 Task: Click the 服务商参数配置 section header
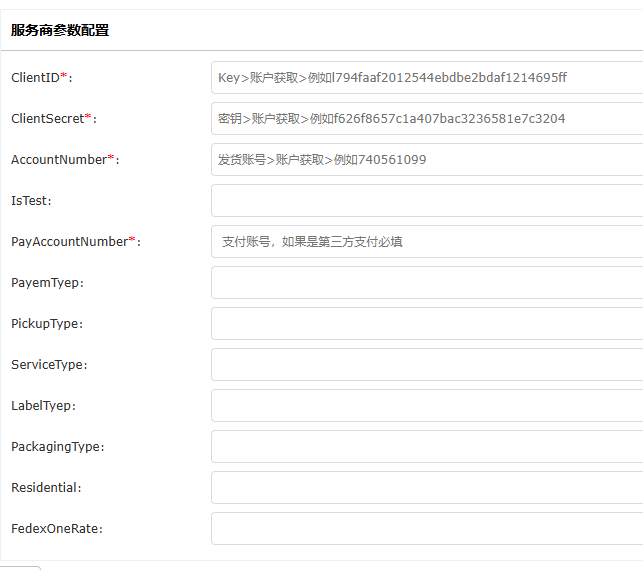click(60, 30)
